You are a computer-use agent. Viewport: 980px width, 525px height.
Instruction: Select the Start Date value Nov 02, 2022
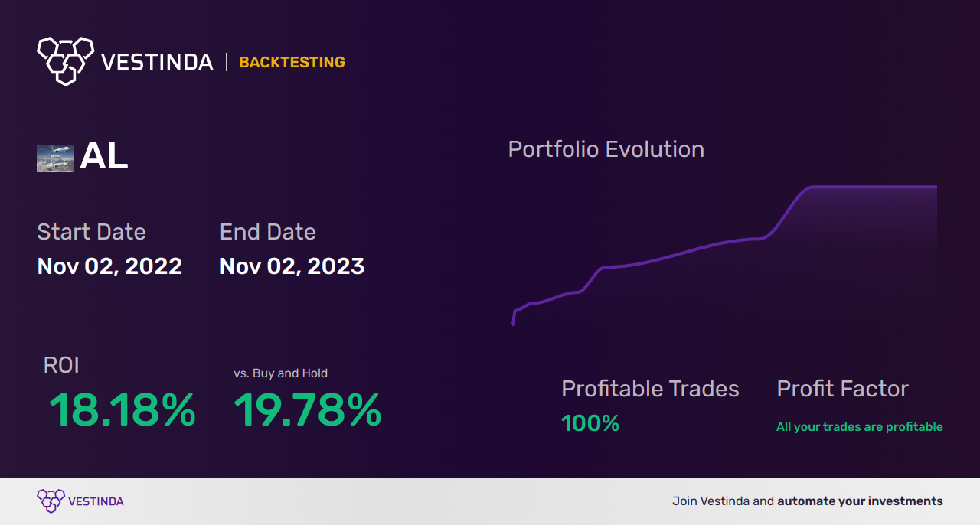point(109,266)
